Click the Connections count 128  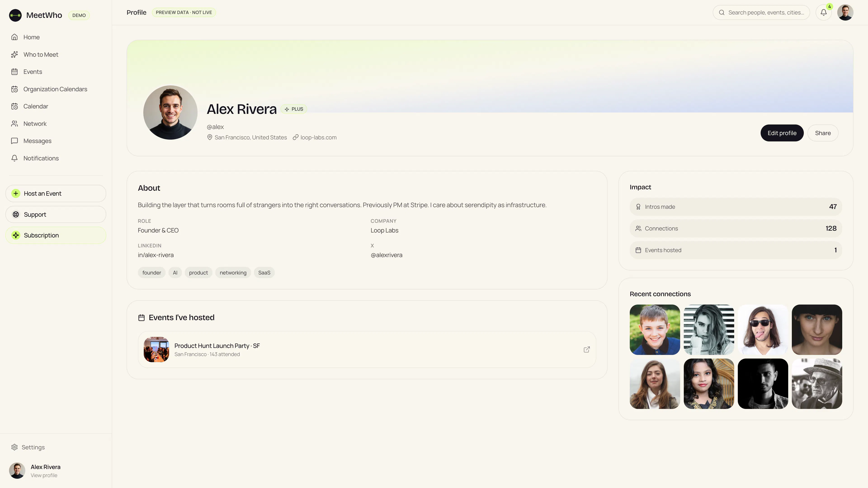coord(831,228)
